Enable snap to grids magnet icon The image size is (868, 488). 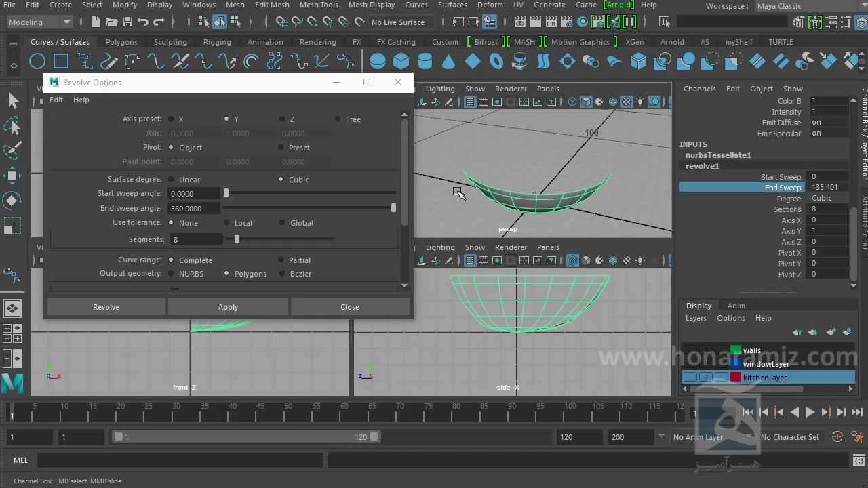pyautogui.click(x=281, y=22)
